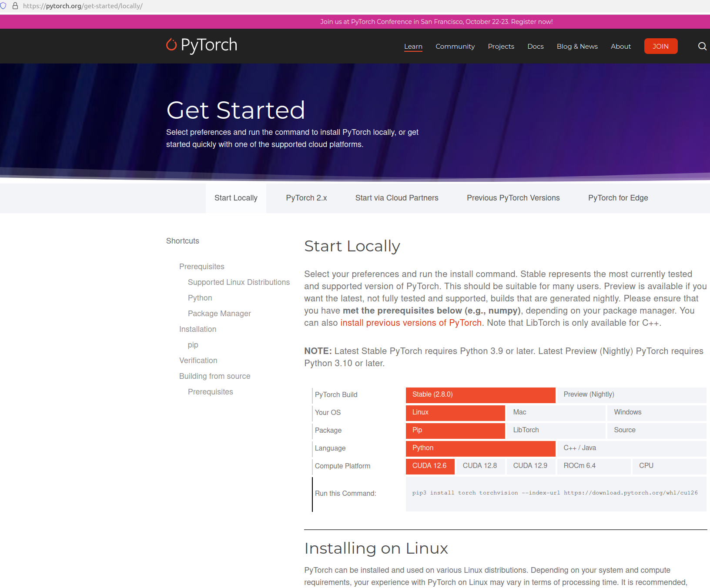This screenshot has width=710, height=588.
Task: Click the Compute Platform row label
Action: 343,466
